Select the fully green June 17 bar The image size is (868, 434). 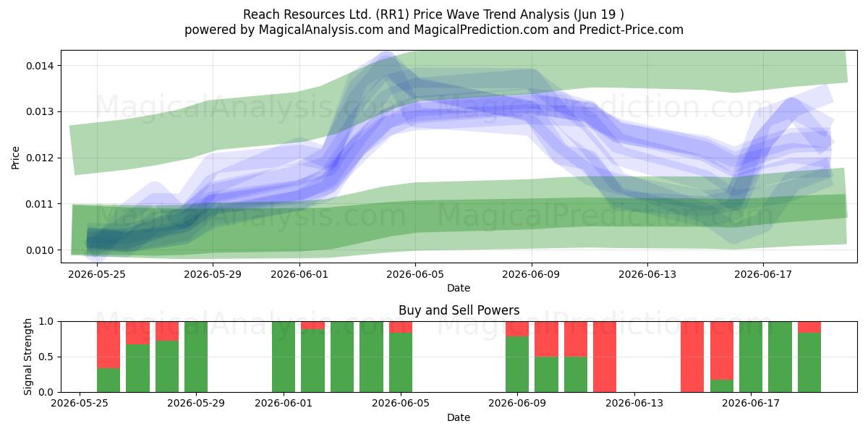pos(751,357)
